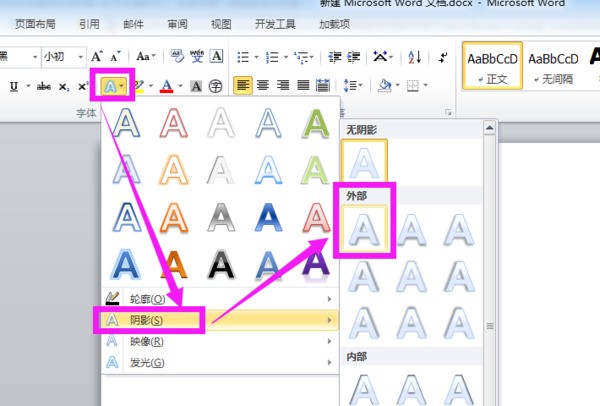600x406 pixels.
Task: Open the 加载项 tab
Action: pyautogui.click(x=334, y=24)
